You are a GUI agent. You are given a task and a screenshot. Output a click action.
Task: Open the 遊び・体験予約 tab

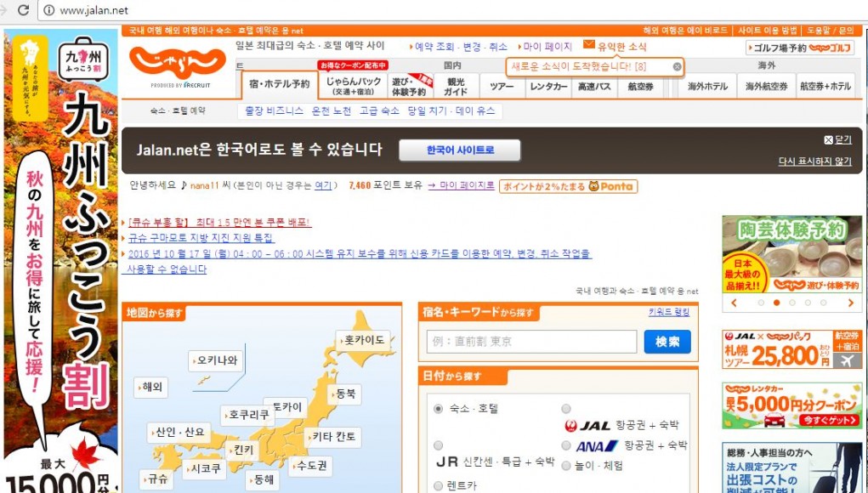coord(411,86)
